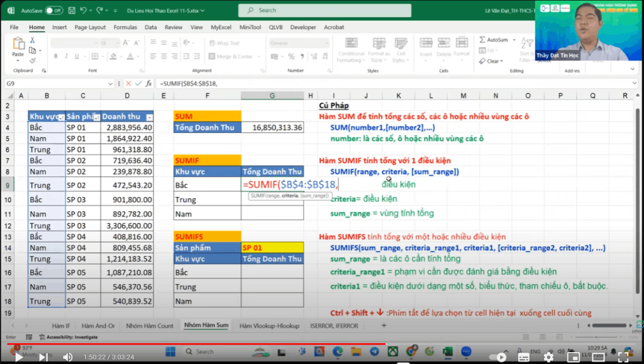Click the Insert Function fx icon

pos(148,84)
